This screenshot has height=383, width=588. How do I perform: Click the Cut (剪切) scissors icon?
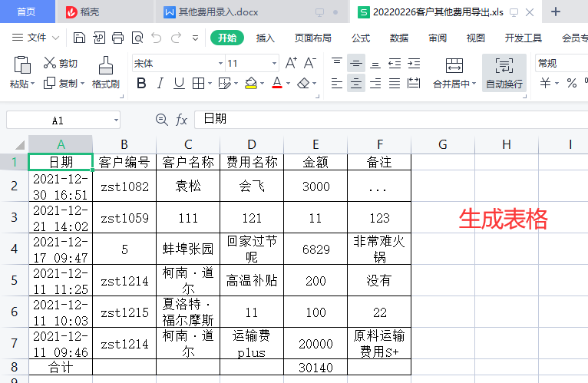[51, 63]
